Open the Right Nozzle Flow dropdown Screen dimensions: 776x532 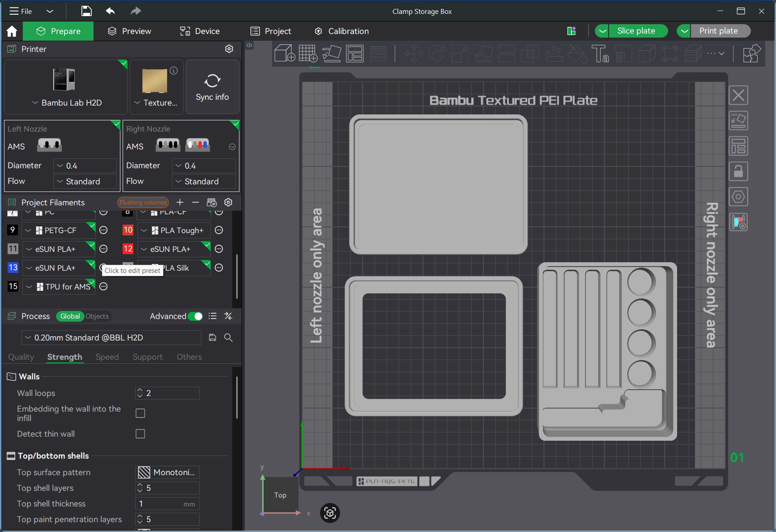click(204, 181)
